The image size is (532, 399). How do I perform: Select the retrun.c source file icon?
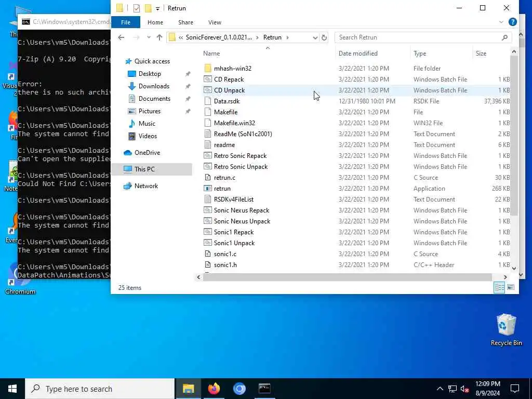[208, 178]
